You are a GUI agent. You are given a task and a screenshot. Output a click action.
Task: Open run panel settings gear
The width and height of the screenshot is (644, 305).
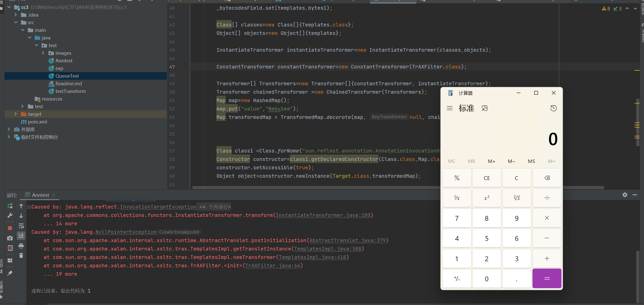pos(625,195)
